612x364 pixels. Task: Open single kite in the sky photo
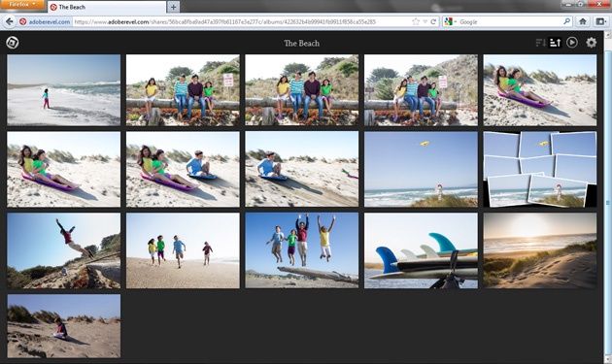point(421,169)
